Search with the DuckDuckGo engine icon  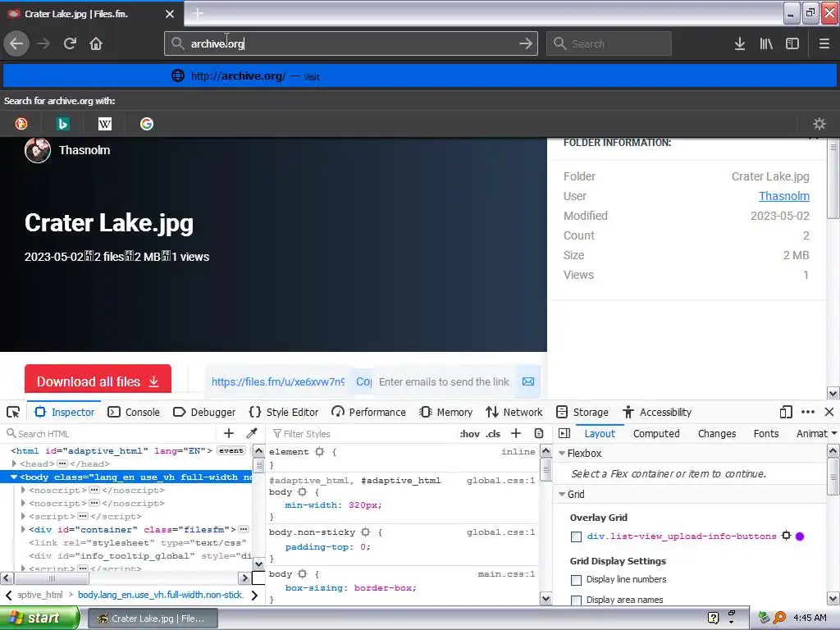pos(21,124)
